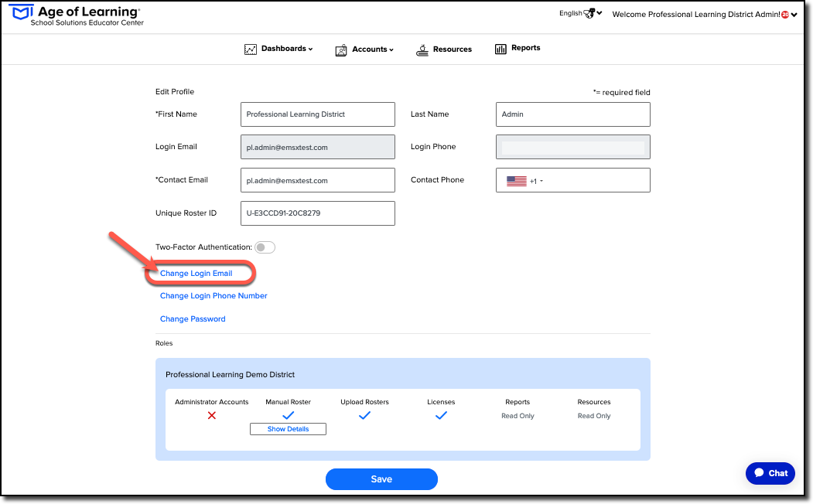
Task: Go to Reports page
Action: click(518, 48)
